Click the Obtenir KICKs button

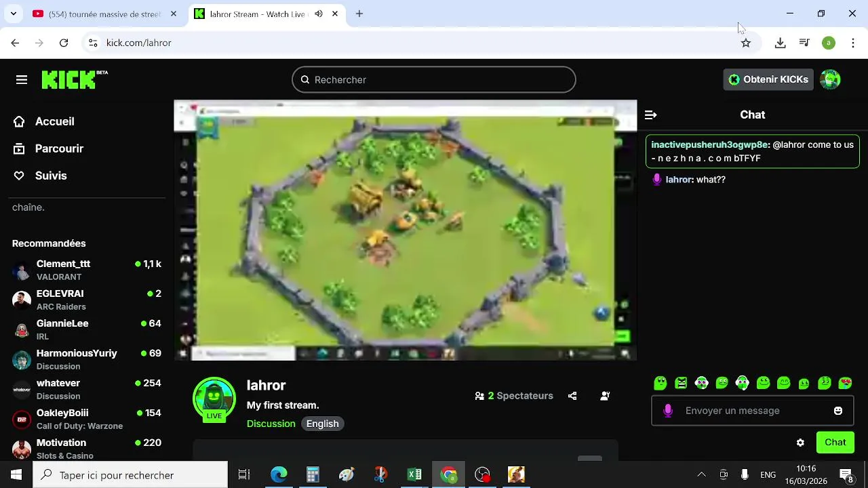coord(768,79)
